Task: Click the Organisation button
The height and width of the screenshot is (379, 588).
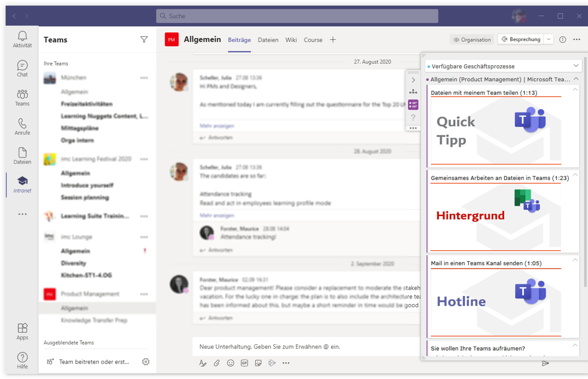Action: pos(472,40)
